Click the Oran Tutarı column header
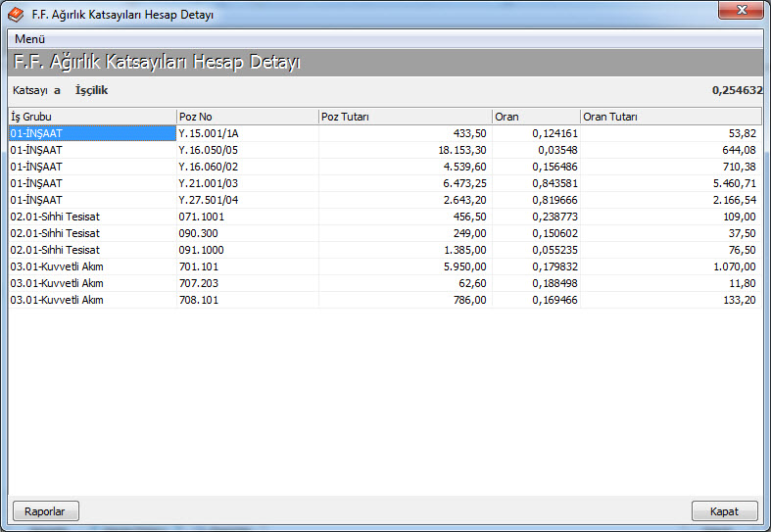Image resolution: width=771 pixels, height=532 pixels. click(x=670, y=117)
